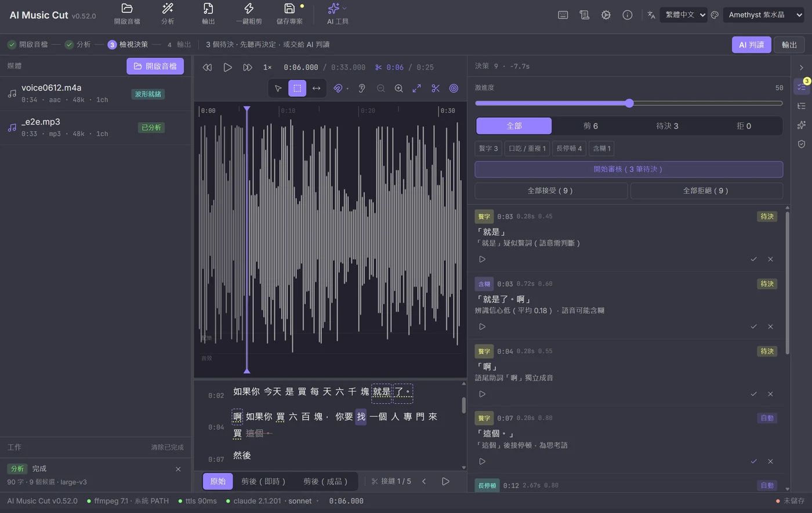Viewport: 812px width, 513px height.
Task: Select the horizontal range tool
Action: click(316, 88)
